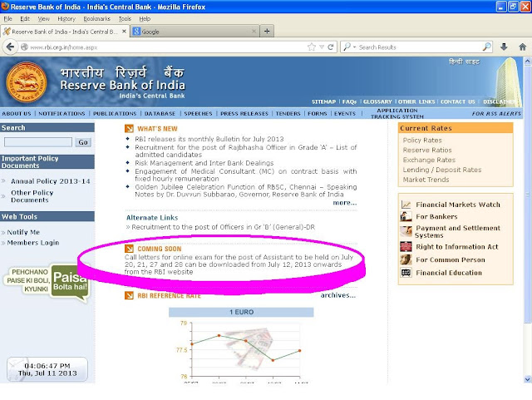Image resolution: width=532 pixels, height=400 pixels.
Task: Open the Notify Me web tool
Action: point(23,232)
